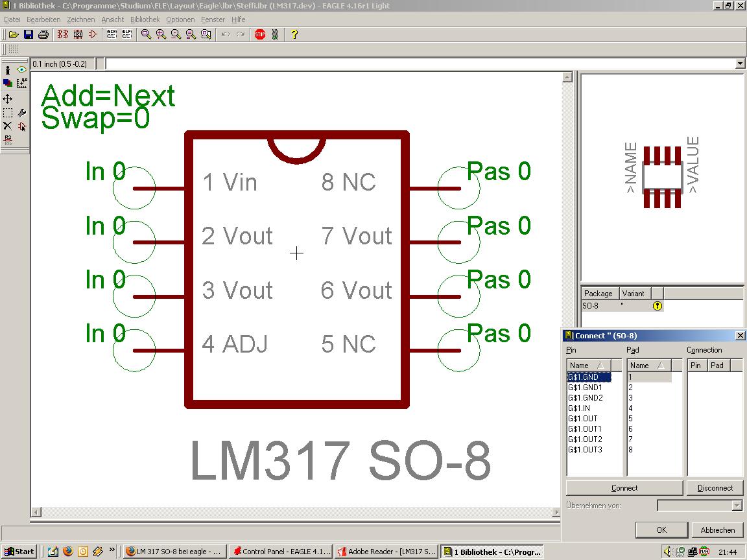Select the Change wrench tool
Screen dimensions: 747x560
point(21,113)
